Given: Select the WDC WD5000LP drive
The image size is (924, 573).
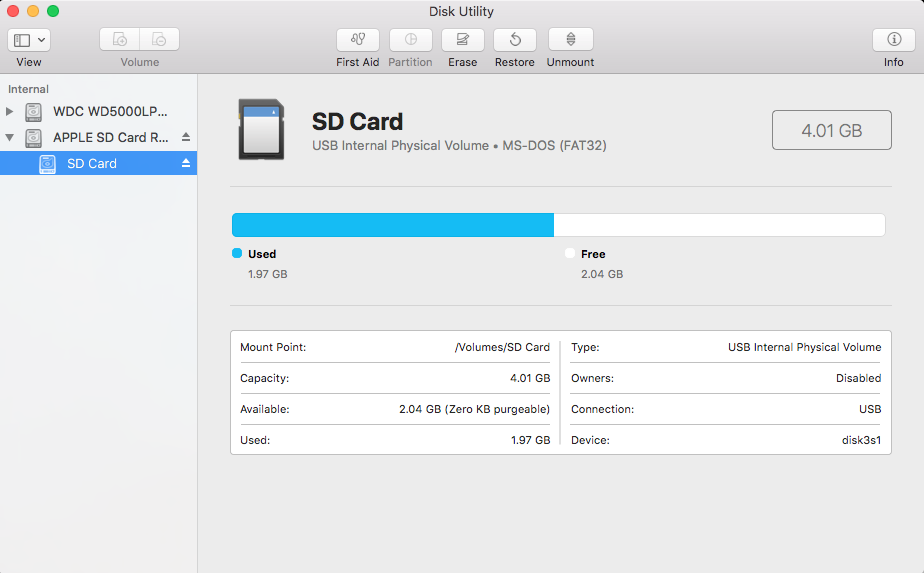Looking at the screenshot, I should [x=110, y=112].
